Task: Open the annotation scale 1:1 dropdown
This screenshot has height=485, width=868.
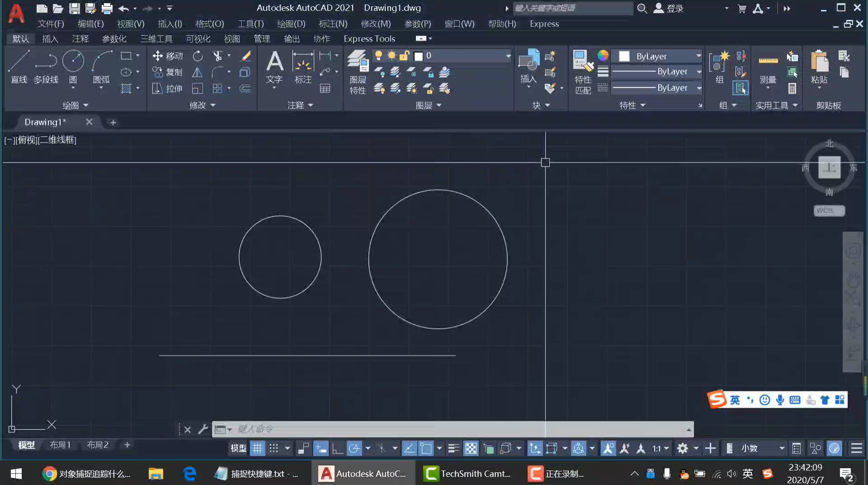Action: [660, 448]
